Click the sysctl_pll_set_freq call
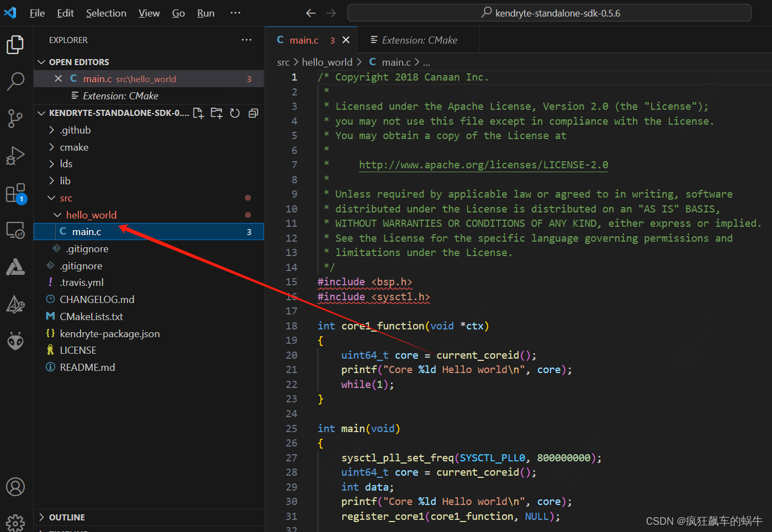The width and height of the screenshot is (772, 532). 472,458
